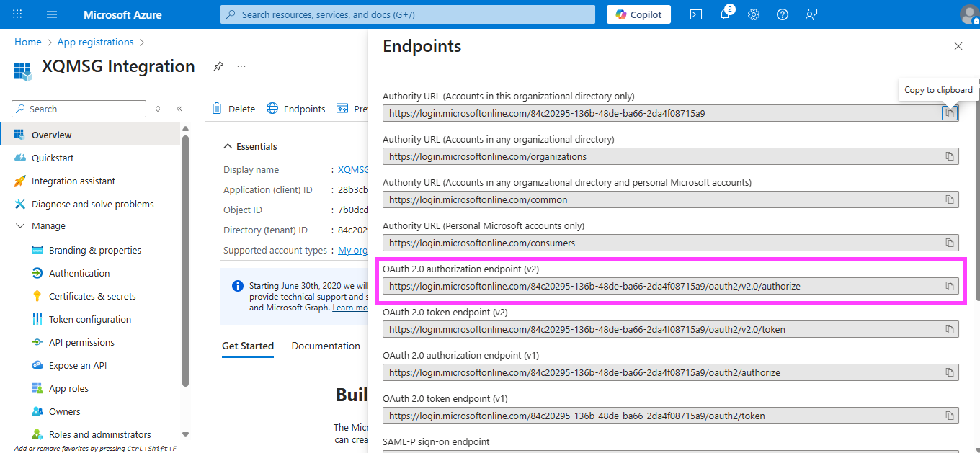Collapse the Essentials section
The width and height of the screenshot is (980, 453).
coord(228,146)
